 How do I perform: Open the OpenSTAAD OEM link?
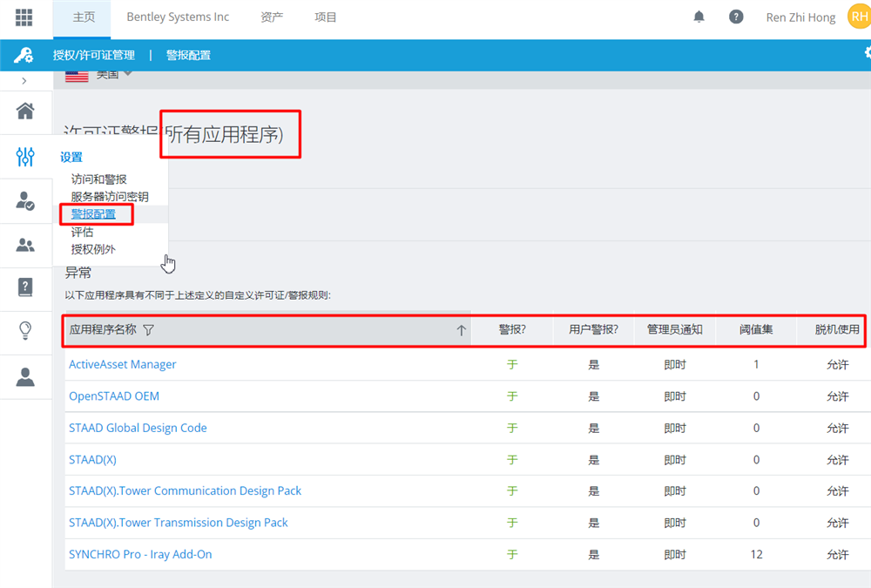(x=114, y=396)
